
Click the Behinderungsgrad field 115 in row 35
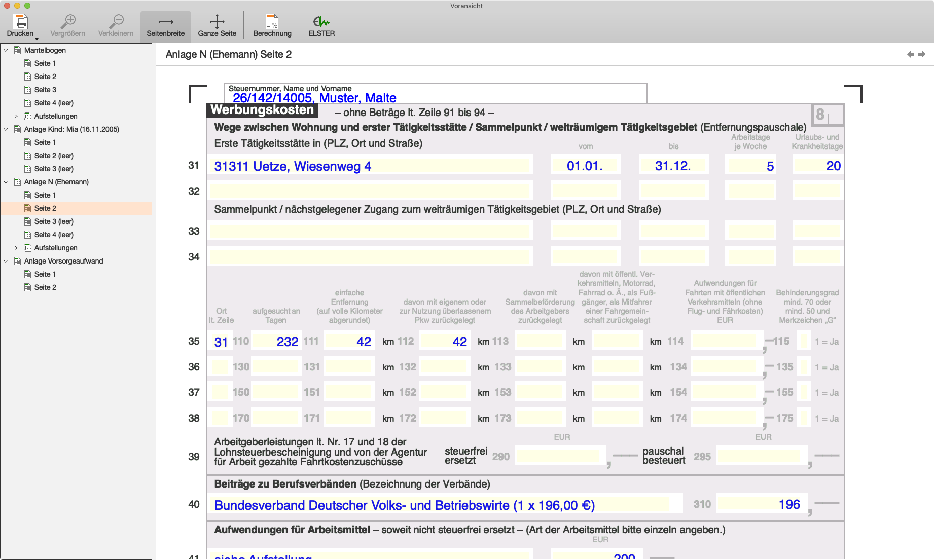click(803, 341)
